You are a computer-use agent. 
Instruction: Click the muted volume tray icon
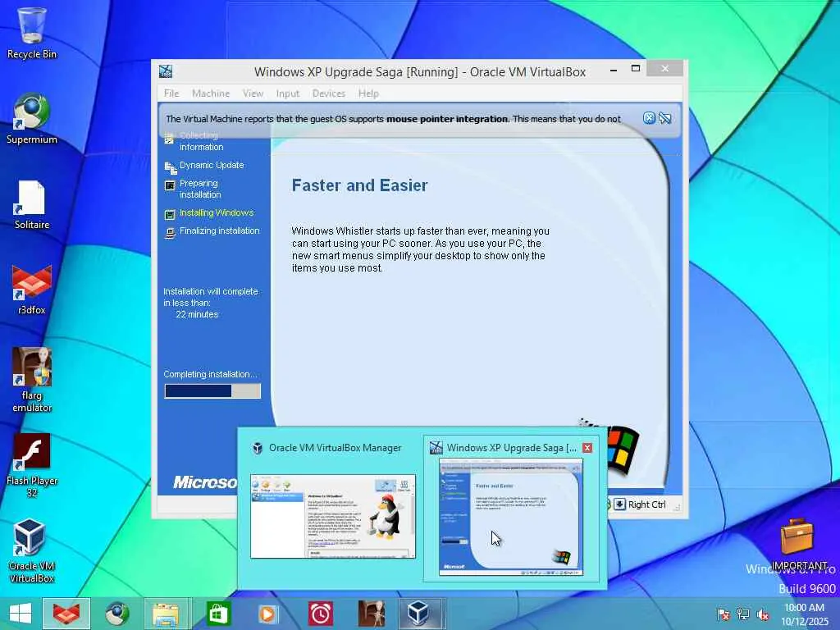(x=763, y=614)
